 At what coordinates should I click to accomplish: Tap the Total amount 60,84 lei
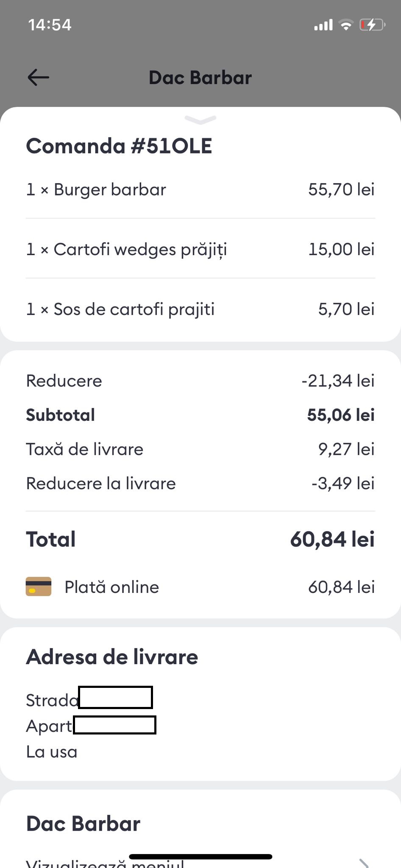pos(332,539)
